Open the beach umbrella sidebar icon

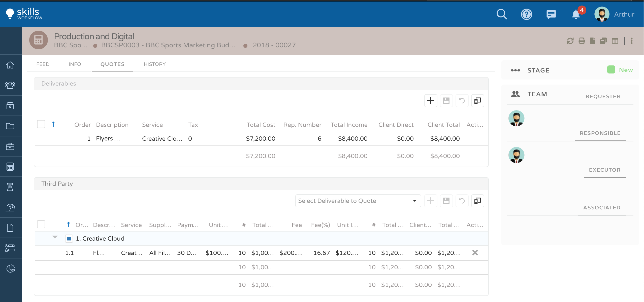click(x=10, y=207)
